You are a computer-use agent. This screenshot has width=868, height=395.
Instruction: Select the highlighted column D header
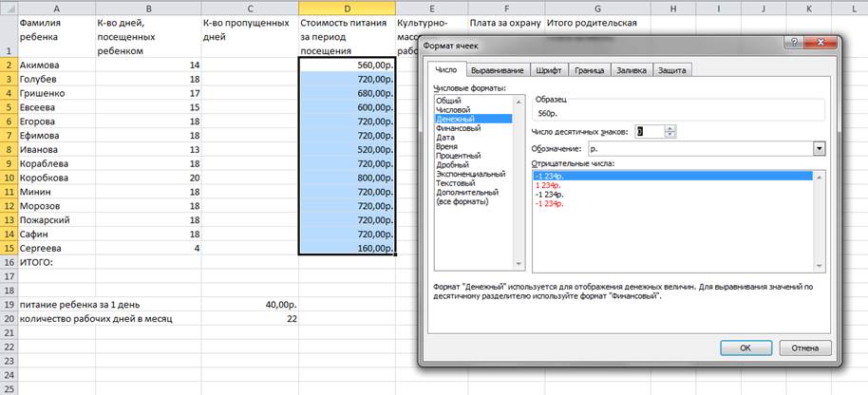[347, 8]
